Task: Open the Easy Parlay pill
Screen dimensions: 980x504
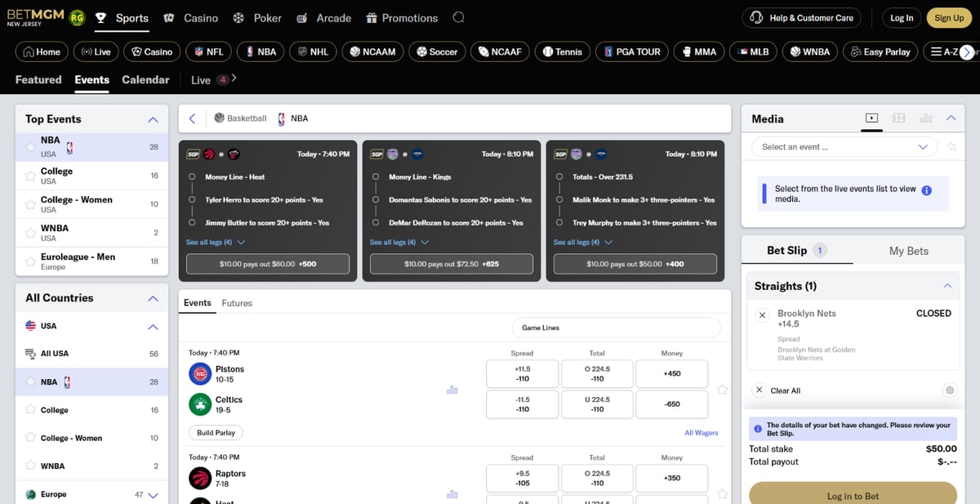Action: pos(880,51)
